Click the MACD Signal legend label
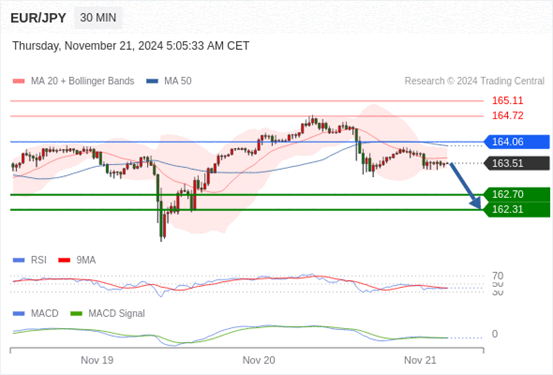Screen dimensions: 553x375 point(117,314)
